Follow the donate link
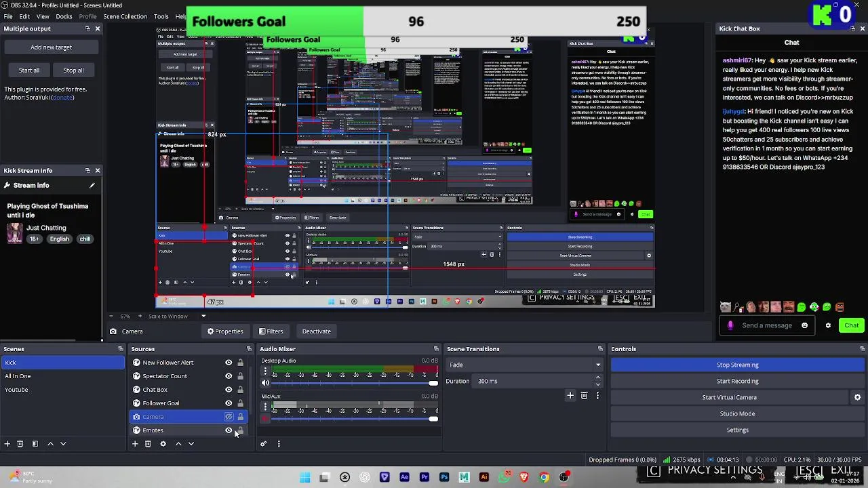This screenshot has width=868, height=488. 62,98
